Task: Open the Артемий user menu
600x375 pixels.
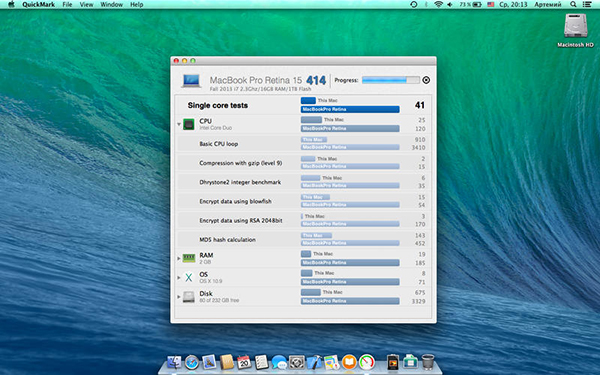Action: tap(548, 5)
